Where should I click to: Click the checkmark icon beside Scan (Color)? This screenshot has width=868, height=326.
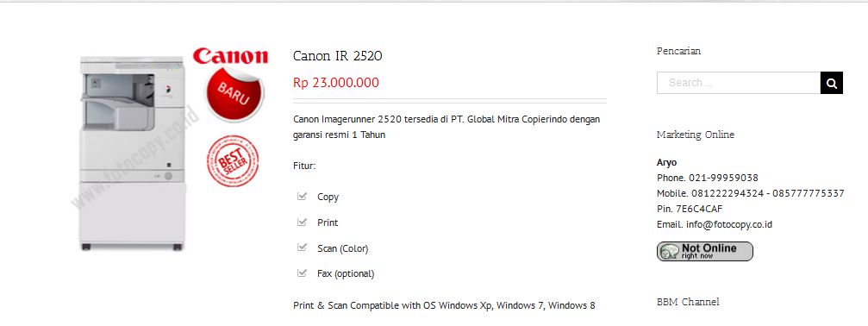coord(302,248)
